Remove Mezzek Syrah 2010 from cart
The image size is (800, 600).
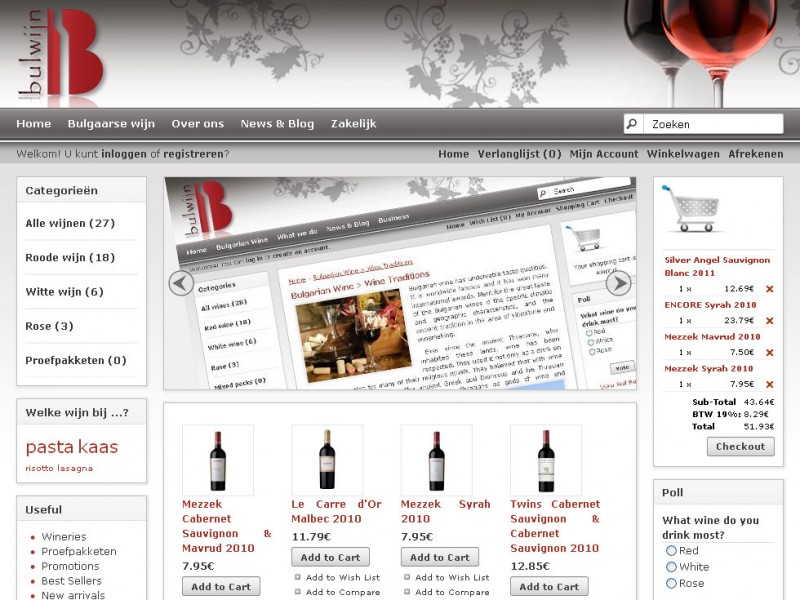tap(770, 385)
